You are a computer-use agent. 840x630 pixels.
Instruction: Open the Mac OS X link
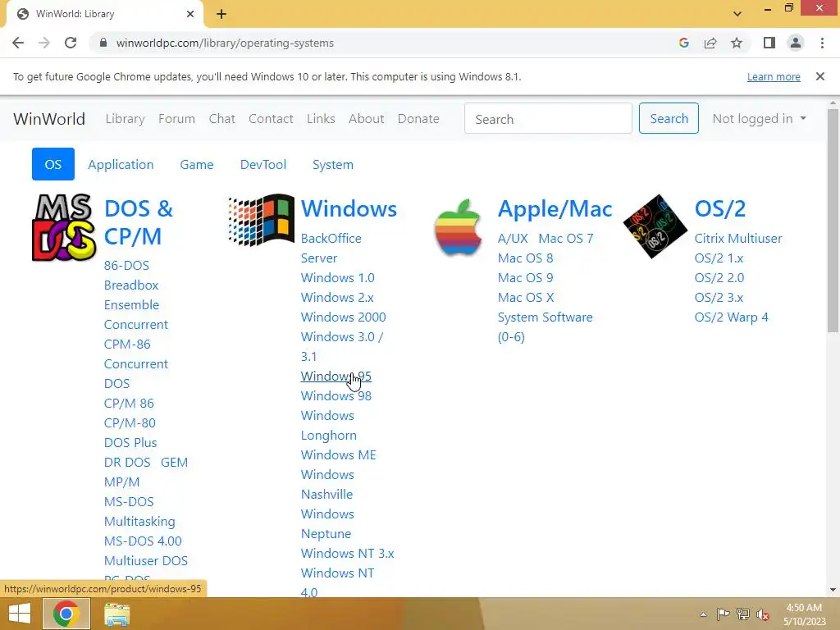coord(526,297)
